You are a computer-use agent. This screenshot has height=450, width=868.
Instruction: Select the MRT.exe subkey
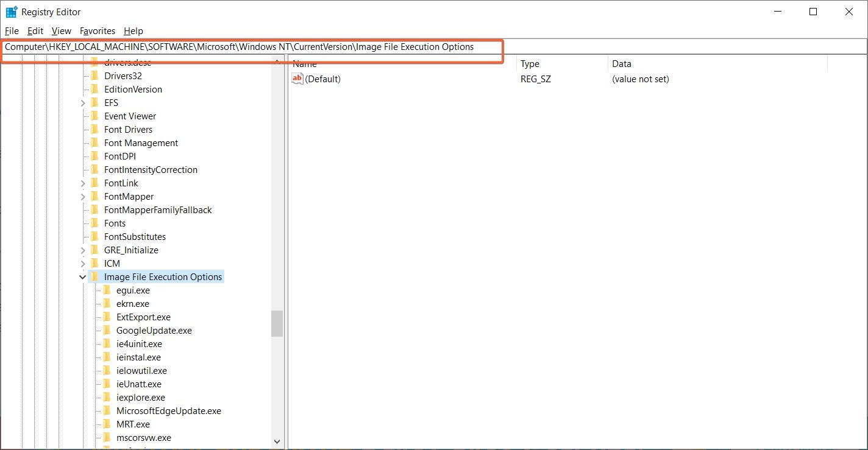coord(133,424)
